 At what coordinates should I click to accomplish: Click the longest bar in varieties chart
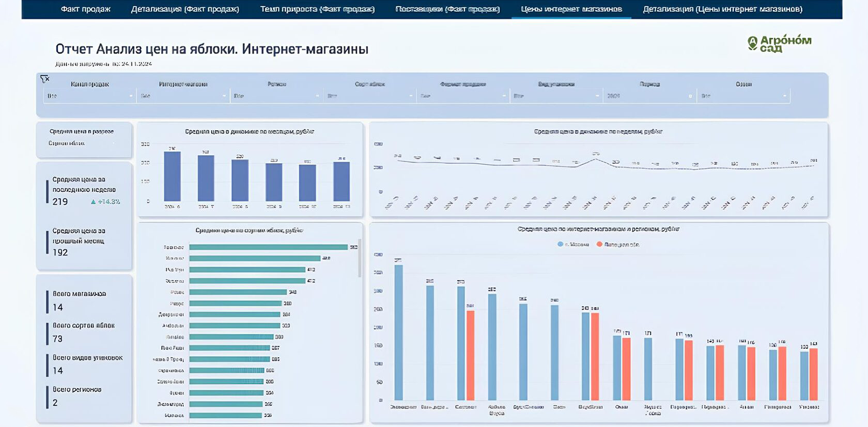(269, 247)
